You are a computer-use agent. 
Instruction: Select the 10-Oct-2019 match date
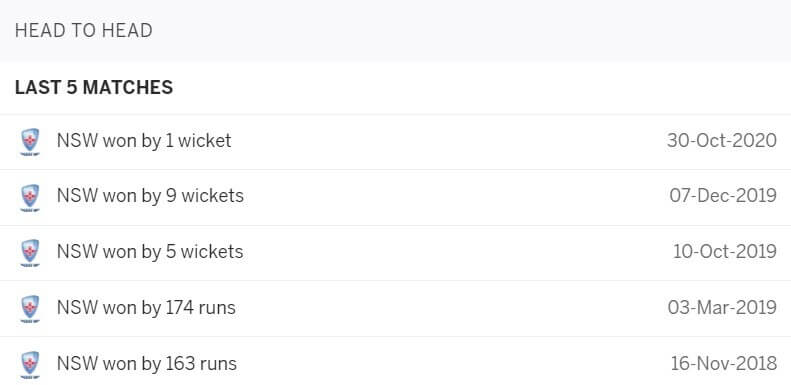(724, 252)
